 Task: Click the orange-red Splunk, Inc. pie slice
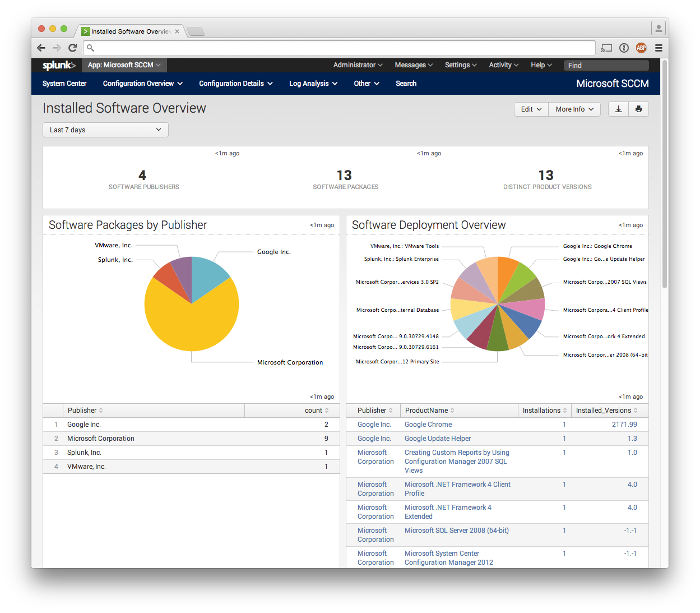[169, 280]
